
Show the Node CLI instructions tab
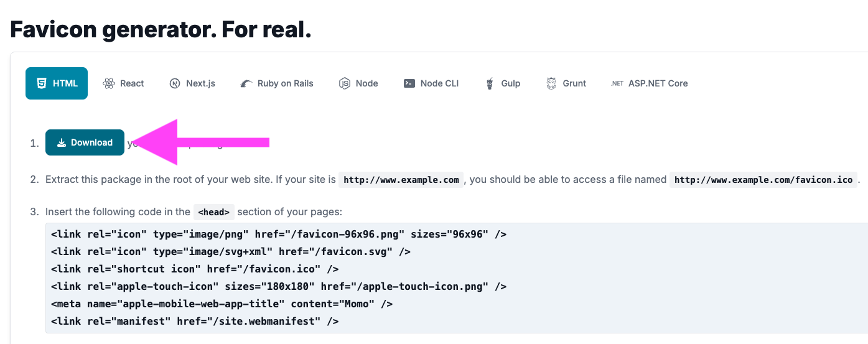pos(431,83)
